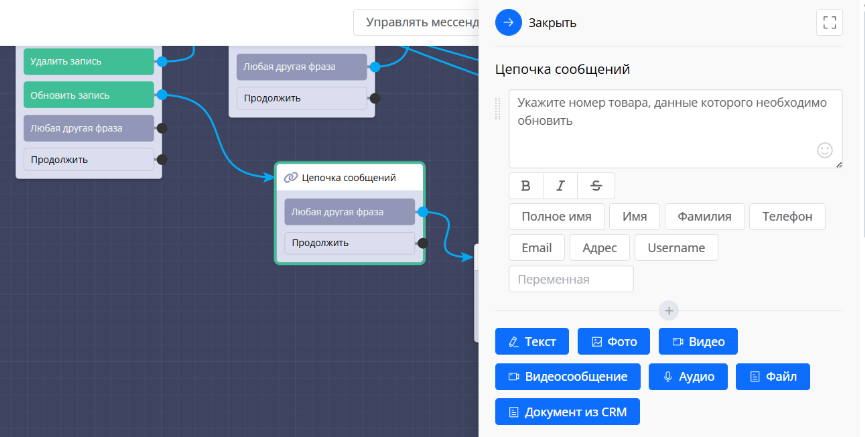Viewport: 865px width, 437px height.
Task: Toggle bold text formatting
Action: pos(526,185)
